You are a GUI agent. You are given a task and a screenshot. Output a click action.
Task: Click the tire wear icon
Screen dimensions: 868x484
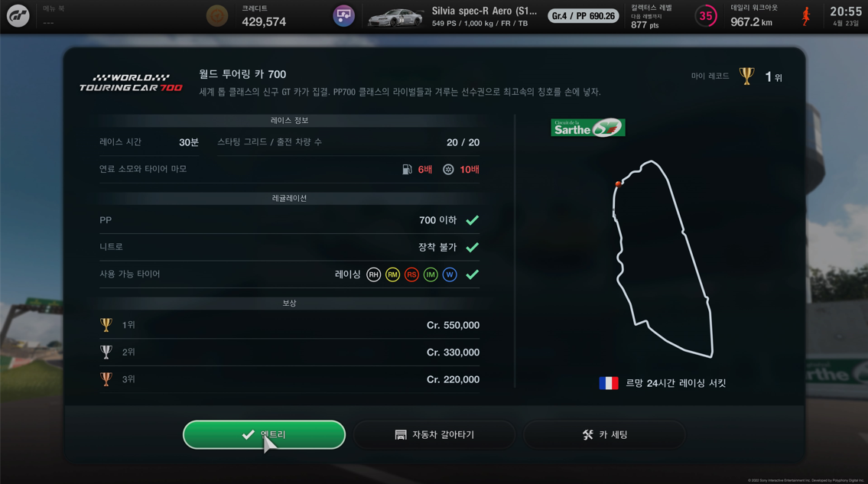click(x=448, y=170)
